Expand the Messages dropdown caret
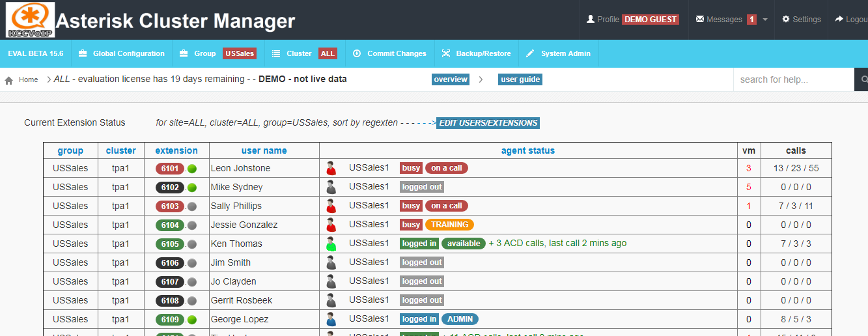 pyautogui.click(x=765, y=20)
